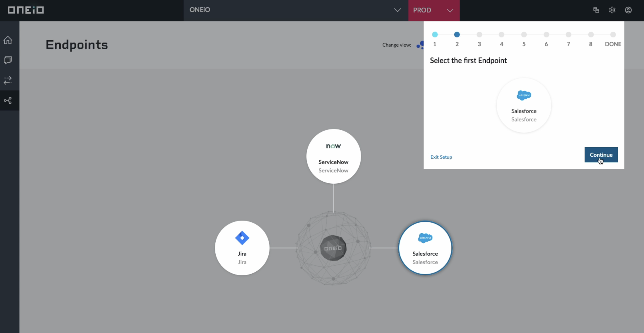Open the Messages sidebar icon
Image resolution: width=644 pixels, height=333 pixels.
coord(8,60)
